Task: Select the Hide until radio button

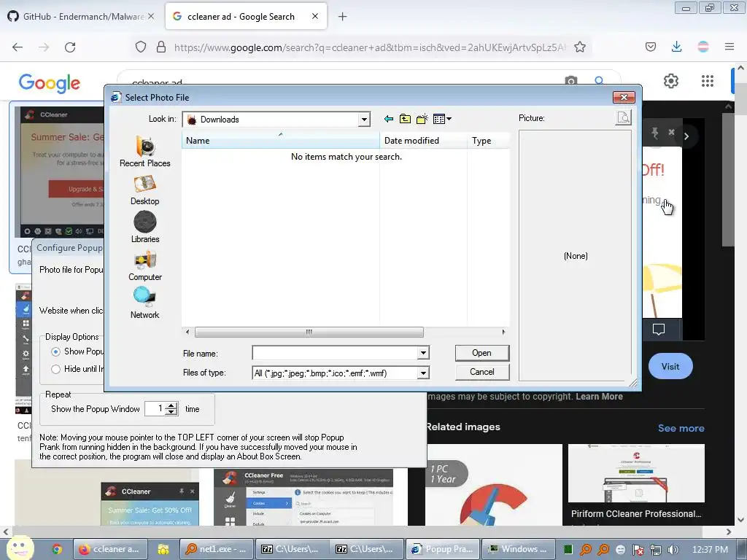Action: point(55,369)
